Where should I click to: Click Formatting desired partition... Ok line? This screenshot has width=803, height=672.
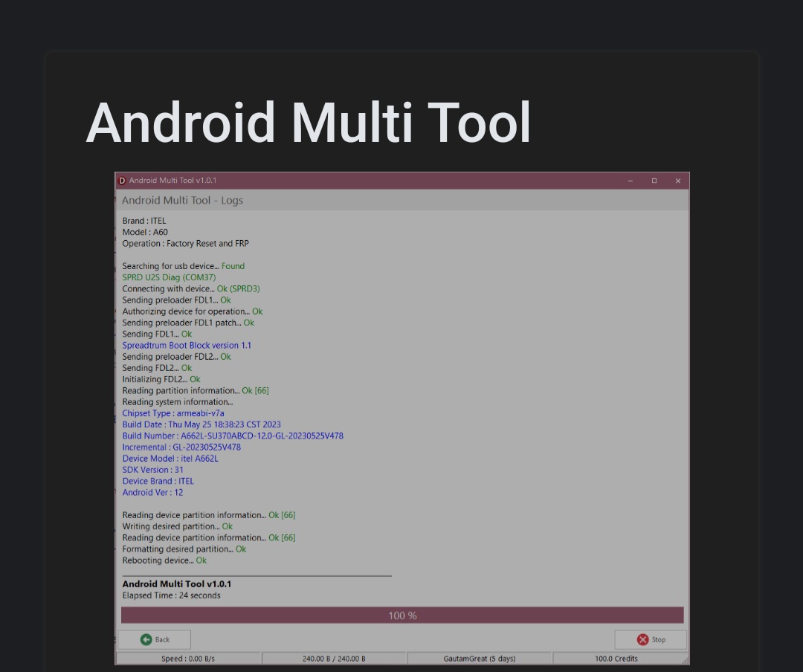184,549
